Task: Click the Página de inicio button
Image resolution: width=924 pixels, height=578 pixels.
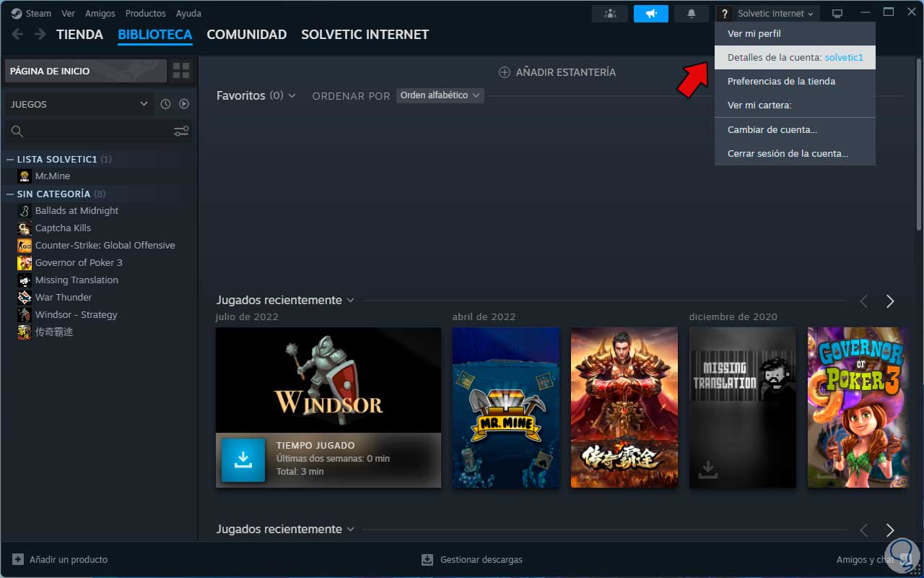Action: tap(86, 71)
